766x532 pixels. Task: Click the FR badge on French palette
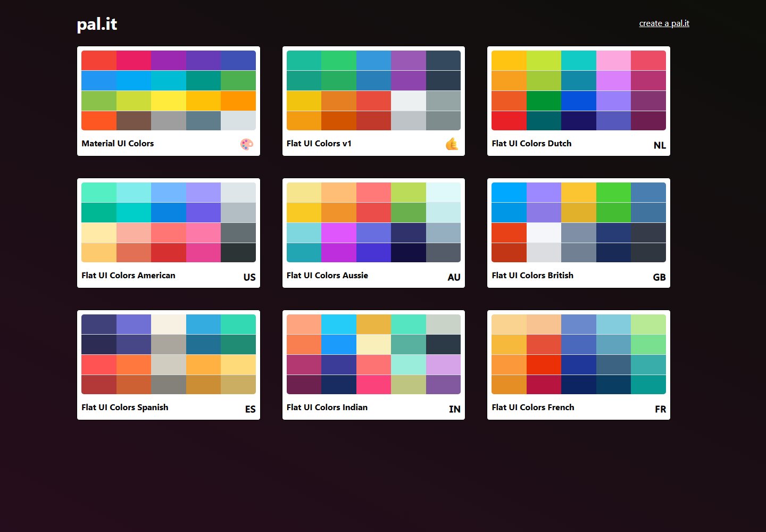click(x=660, y=409)
